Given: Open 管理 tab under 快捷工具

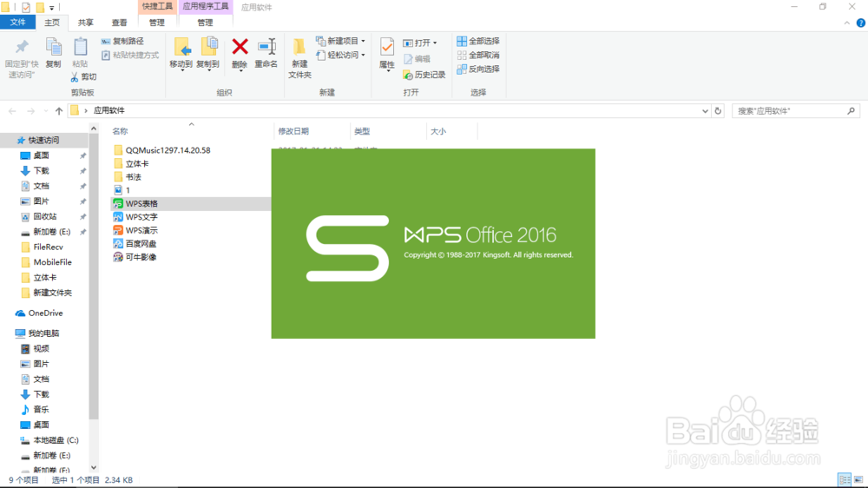Looking at the screenshot, I should (x=156, y=23).
